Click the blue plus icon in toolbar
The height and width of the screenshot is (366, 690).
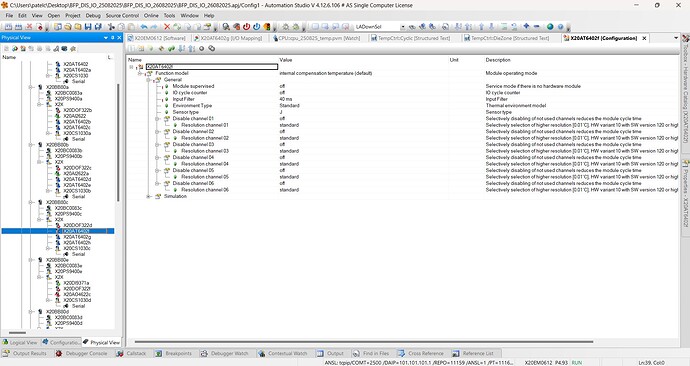point(526,26)
